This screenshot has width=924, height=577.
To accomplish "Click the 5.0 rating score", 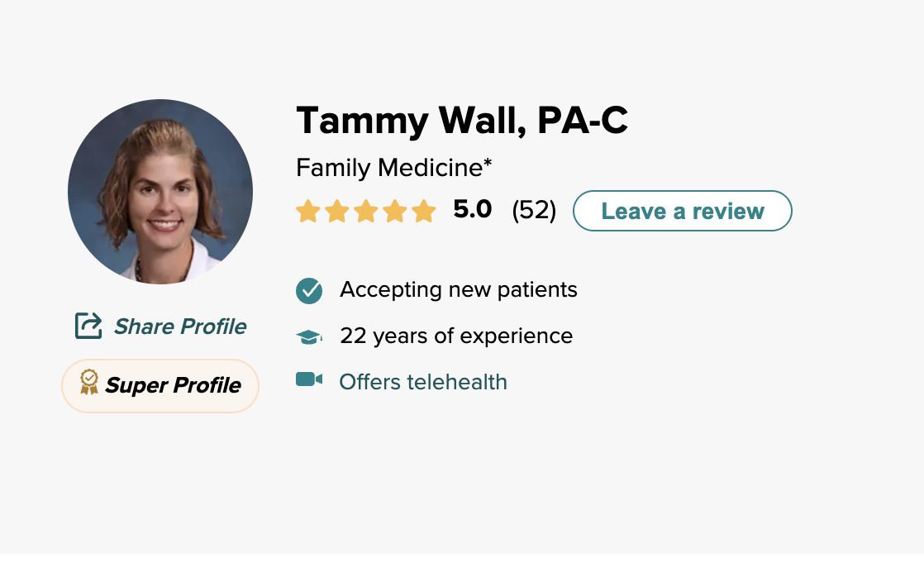I will tap(473, 210).
